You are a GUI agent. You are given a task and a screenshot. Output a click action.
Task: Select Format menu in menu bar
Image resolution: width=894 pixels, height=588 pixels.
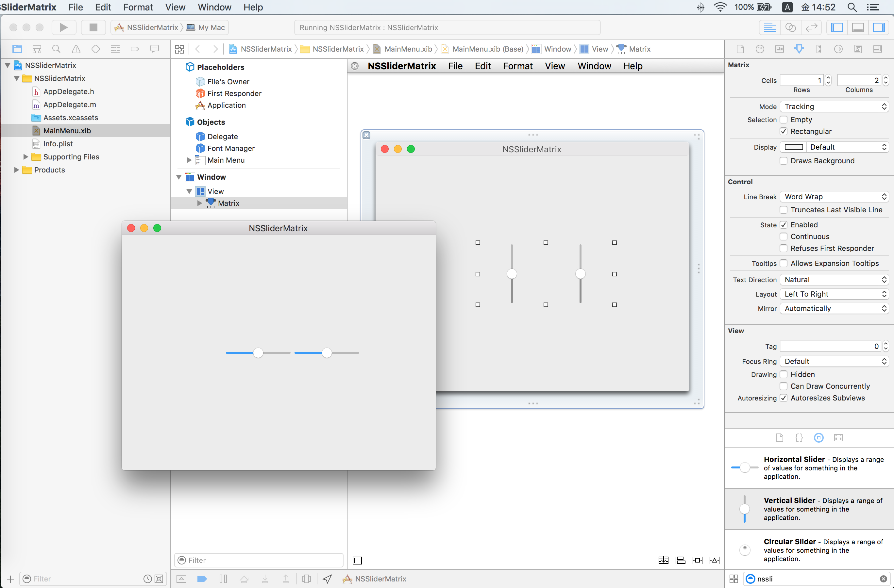coord(138,7)
